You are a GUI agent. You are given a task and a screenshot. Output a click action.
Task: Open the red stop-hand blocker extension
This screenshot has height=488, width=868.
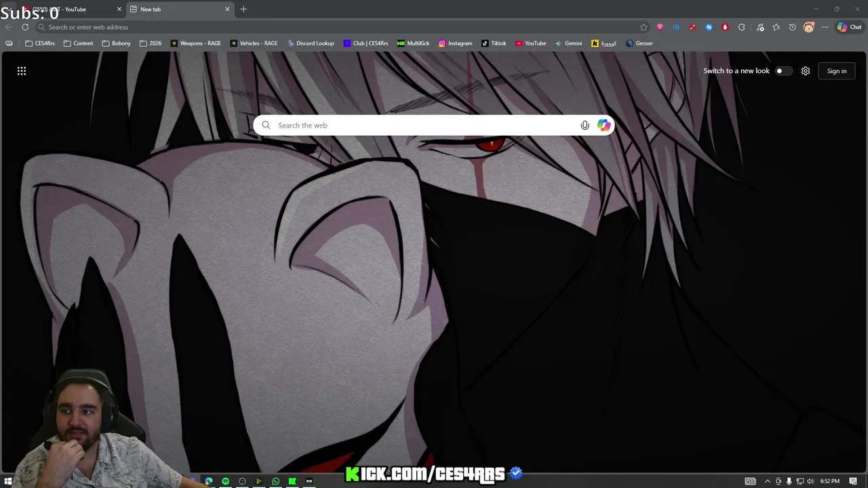click(725, 27)
